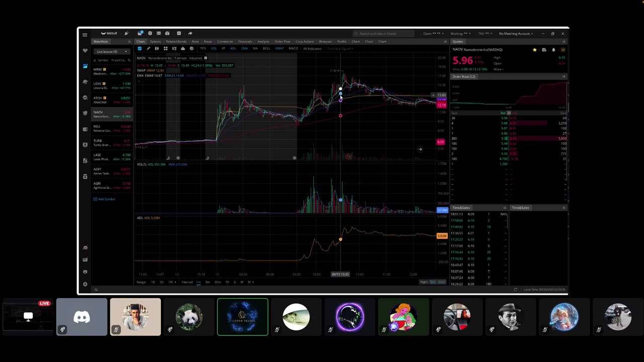Open the Financials tab
Screen dimensions: 644x362
[245, 42]
